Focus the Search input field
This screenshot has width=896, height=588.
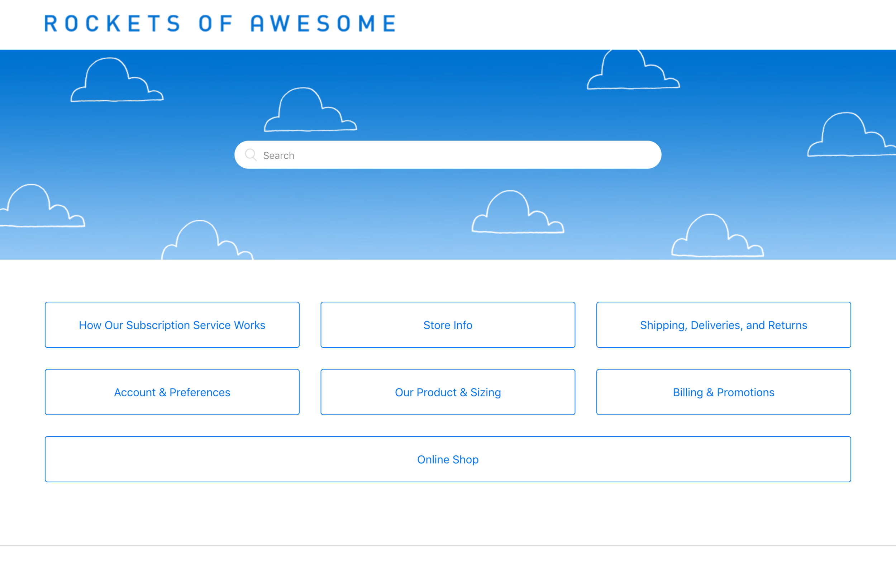click(448, 155)
